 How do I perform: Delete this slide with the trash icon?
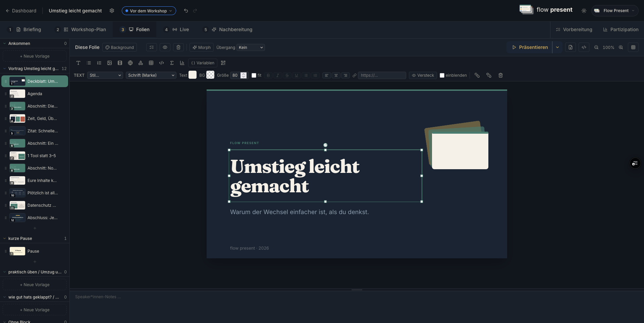(178, 48)
